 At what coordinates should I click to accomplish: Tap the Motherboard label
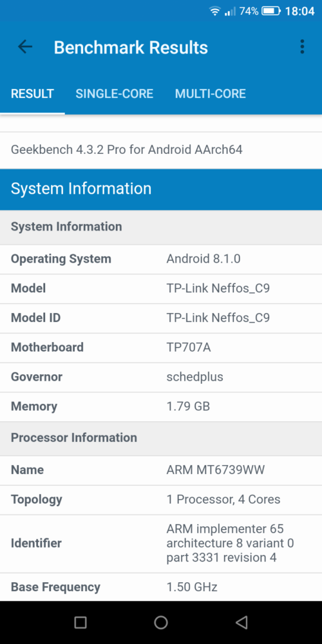[x=47, y=348]
